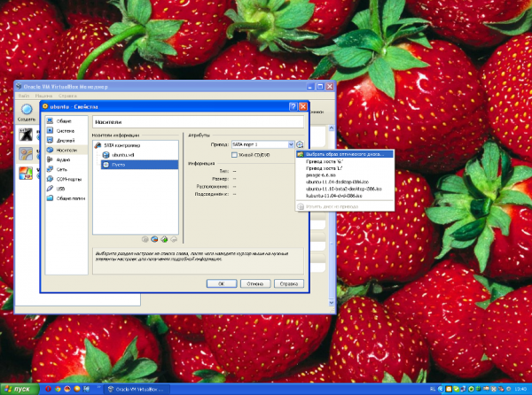Click Изъять диск из привода menu entry
532x395 pixels.
[x=345, y=206]
